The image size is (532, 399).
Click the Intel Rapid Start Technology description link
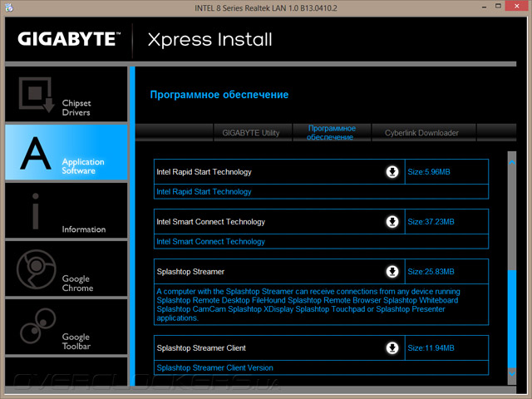coord(204,192)
